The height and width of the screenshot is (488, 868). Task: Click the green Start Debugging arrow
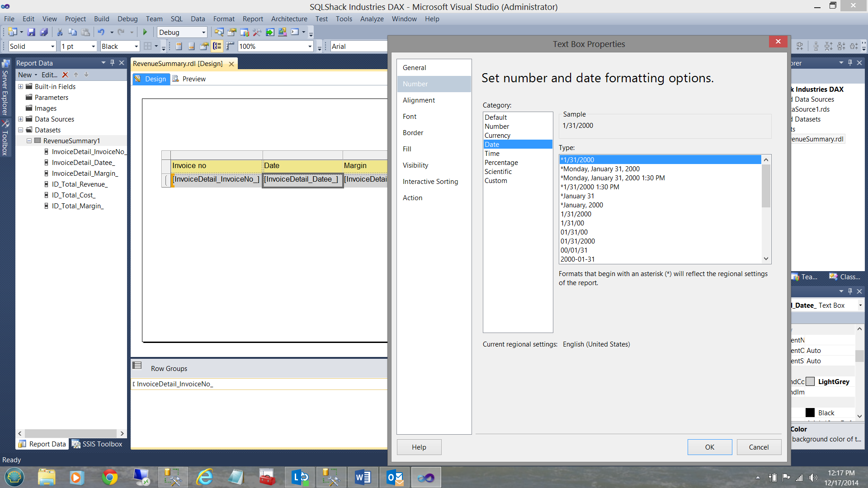click(145, 32)
